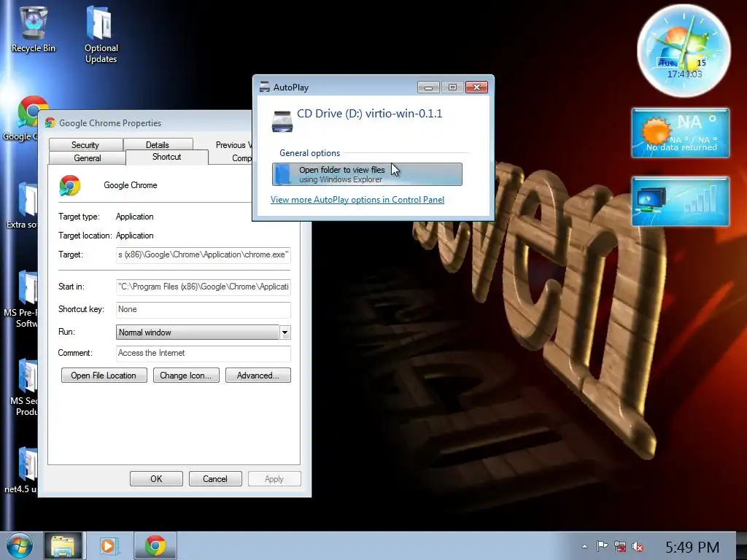Click the Comment field
This screenshot has width=747, height=560.
(204, 354)
